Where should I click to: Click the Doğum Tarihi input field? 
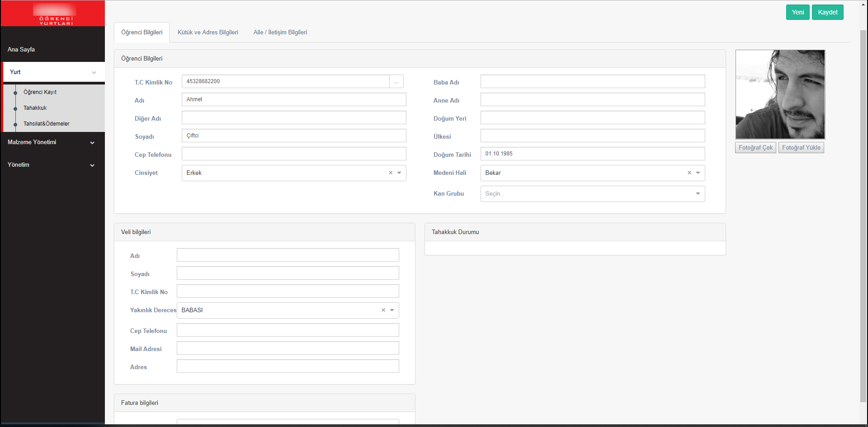click(592, 154)
